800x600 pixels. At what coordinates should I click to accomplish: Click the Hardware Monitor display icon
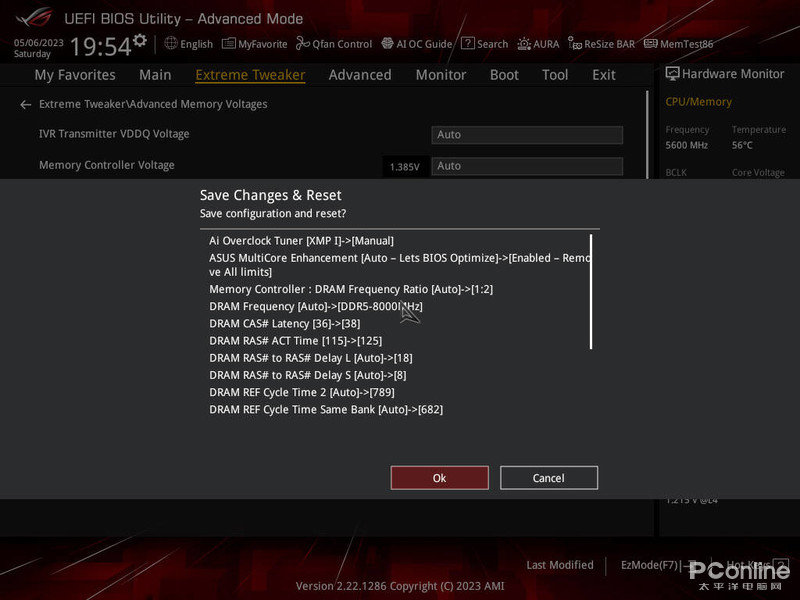(672, 74)
